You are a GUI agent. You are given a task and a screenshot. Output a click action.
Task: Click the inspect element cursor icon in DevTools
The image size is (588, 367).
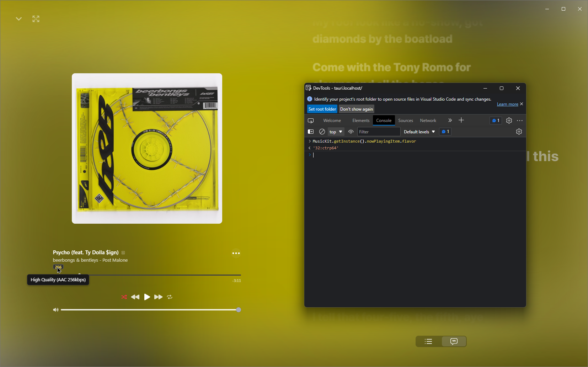click(310, 121)
